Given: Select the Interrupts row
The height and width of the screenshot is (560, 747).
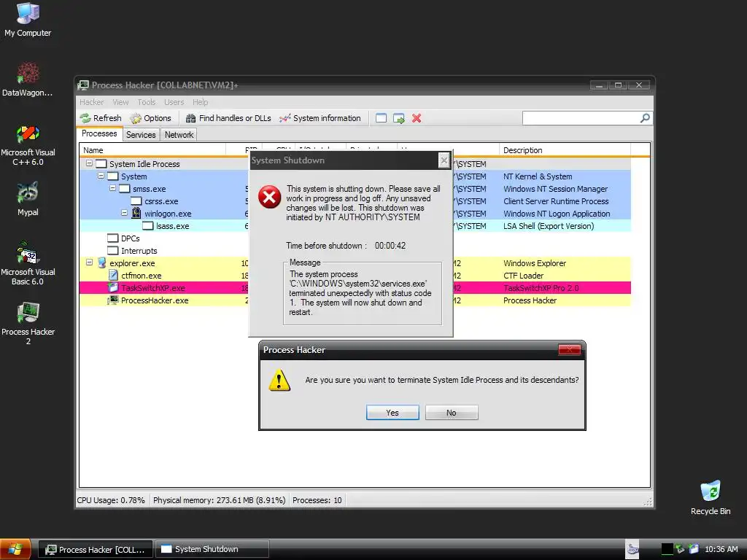Looking at the screenshot, I should pyautogui.click(x=355, y=251).
